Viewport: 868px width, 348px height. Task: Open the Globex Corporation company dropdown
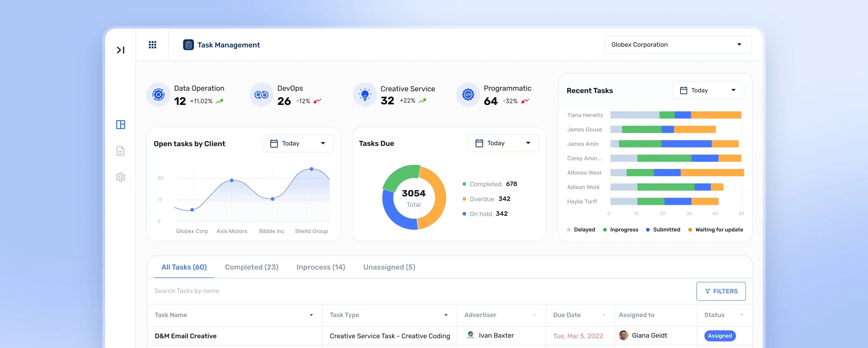[x=678, y=45]
